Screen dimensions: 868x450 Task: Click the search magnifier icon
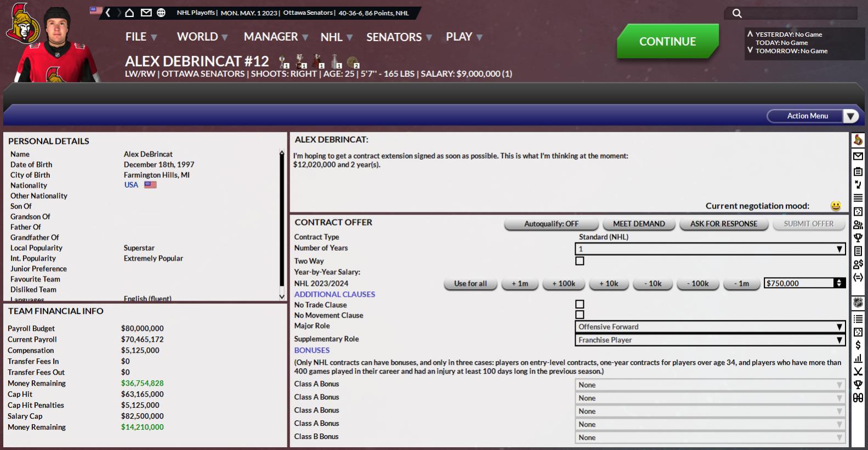click(x=737, y=13)
